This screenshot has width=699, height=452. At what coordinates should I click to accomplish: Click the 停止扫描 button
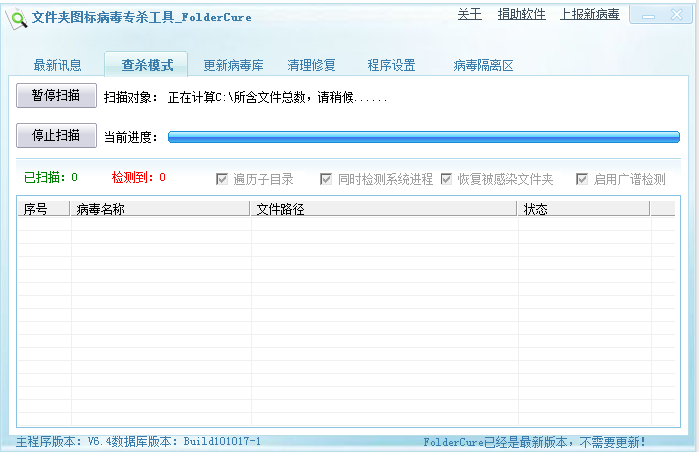(x=56, y=135)
